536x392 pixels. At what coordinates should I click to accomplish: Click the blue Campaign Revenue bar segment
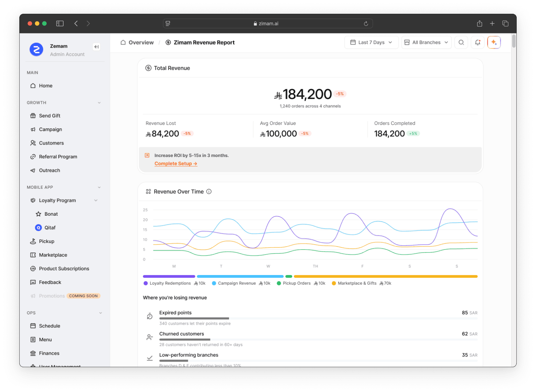[240, 276]
